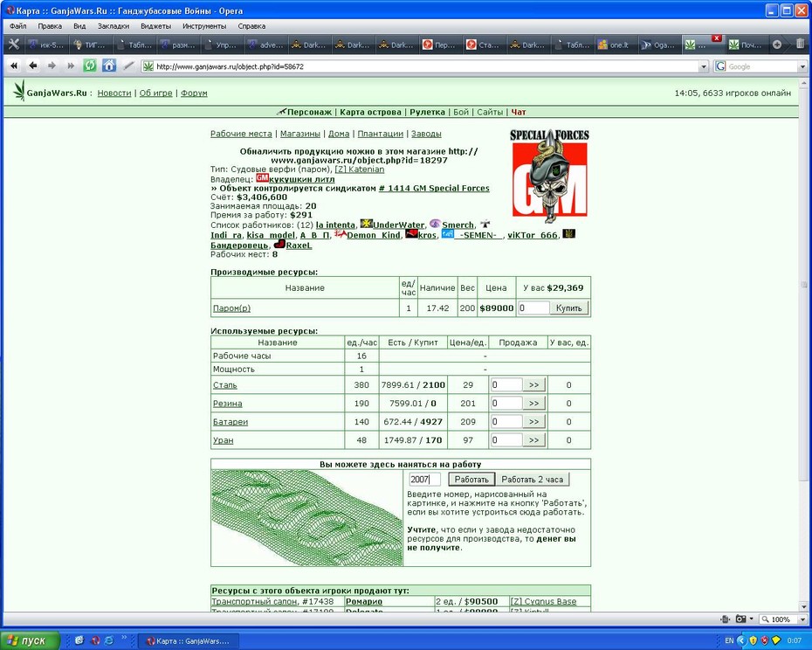Click the GanjaWars taskbar window button
This screenshot has width=812, height=650.
[x=189, y=641]
